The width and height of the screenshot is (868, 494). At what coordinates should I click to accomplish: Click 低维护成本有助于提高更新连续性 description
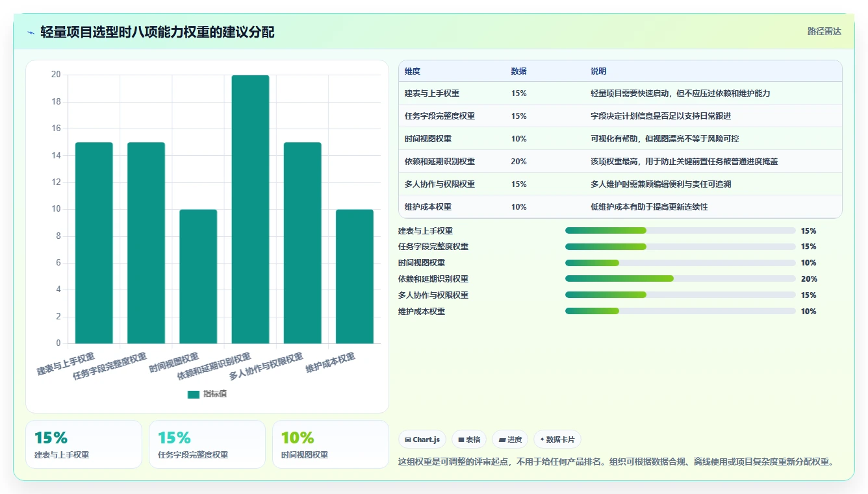tap(649, 207)
